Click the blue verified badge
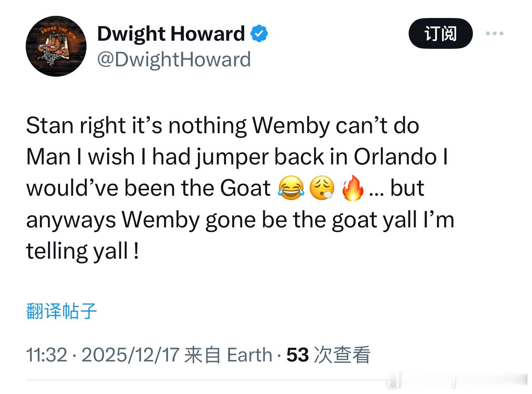Image resolution: width=532 pixels, height=394 pixels. point(259,33)
